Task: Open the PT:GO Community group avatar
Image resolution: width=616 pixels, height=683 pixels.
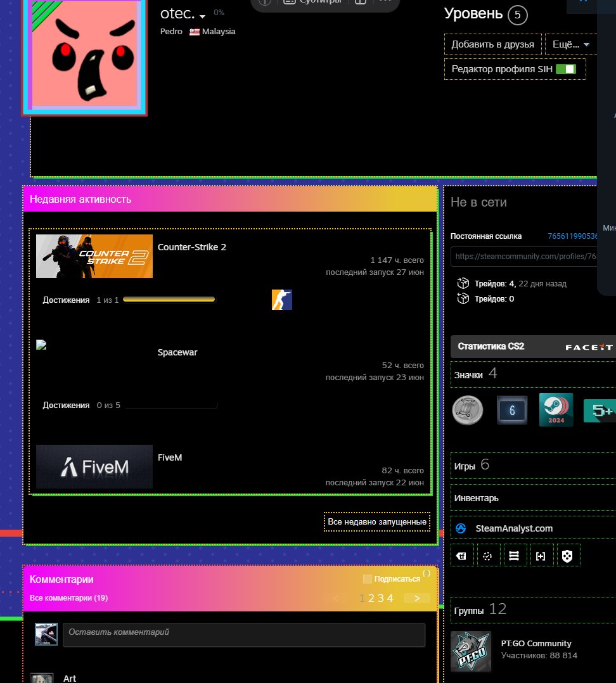Action: point(470,651)
